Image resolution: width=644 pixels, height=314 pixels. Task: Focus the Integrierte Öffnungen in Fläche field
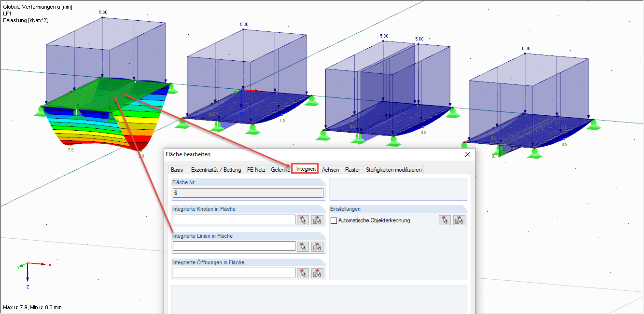tap(234, 273)
